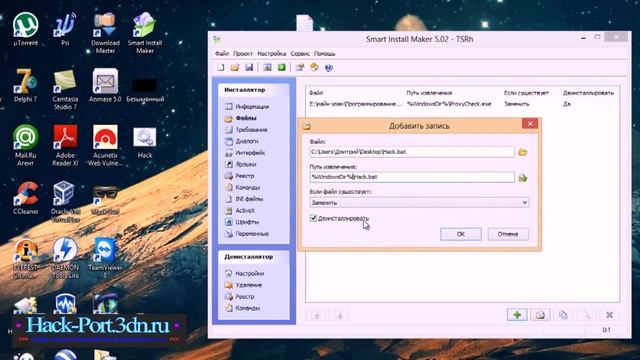Click the Путь извлечения column header
The height and width of the screenshot is (360, 640).
[x=429, y=93]
